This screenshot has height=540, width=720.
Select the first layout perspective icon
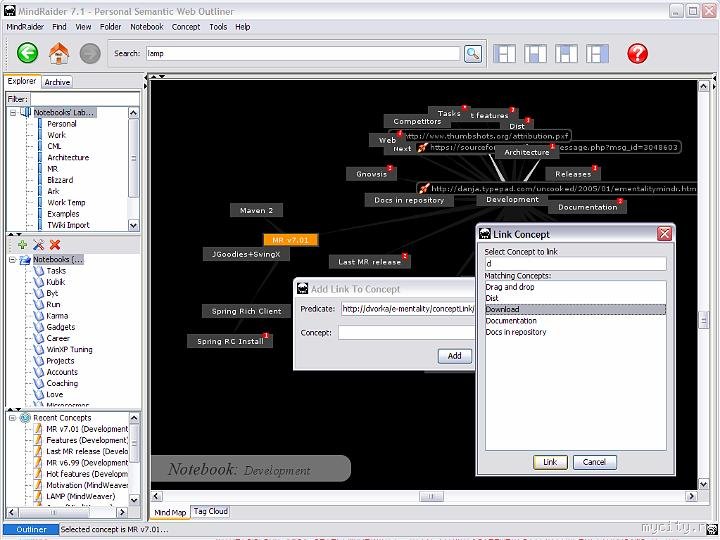click(504, 54)
